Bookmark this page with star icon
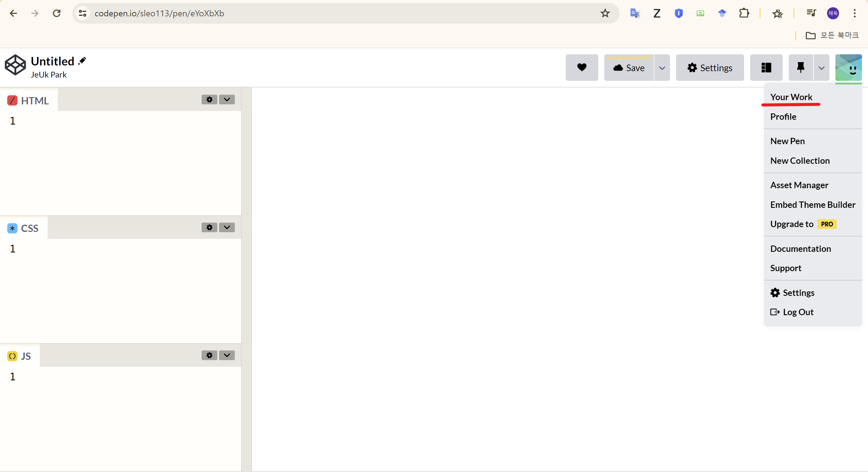 (605, 13)
